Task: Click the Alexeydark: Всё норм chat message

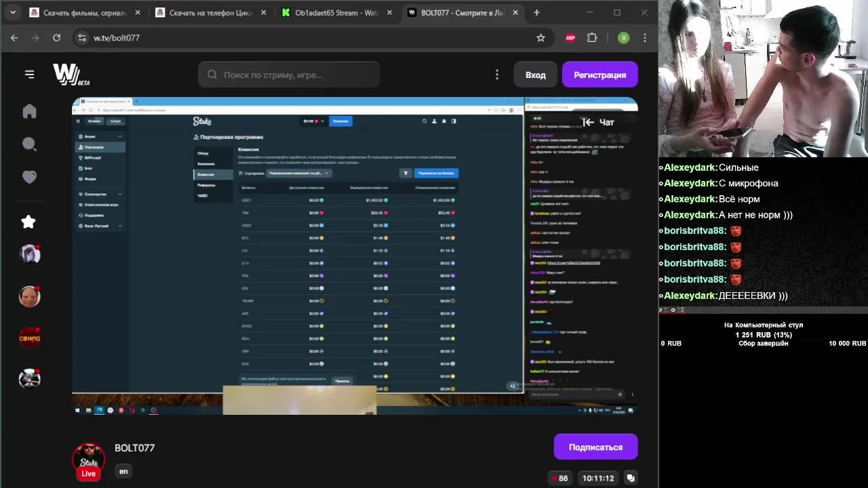Action: pos(709,199)
